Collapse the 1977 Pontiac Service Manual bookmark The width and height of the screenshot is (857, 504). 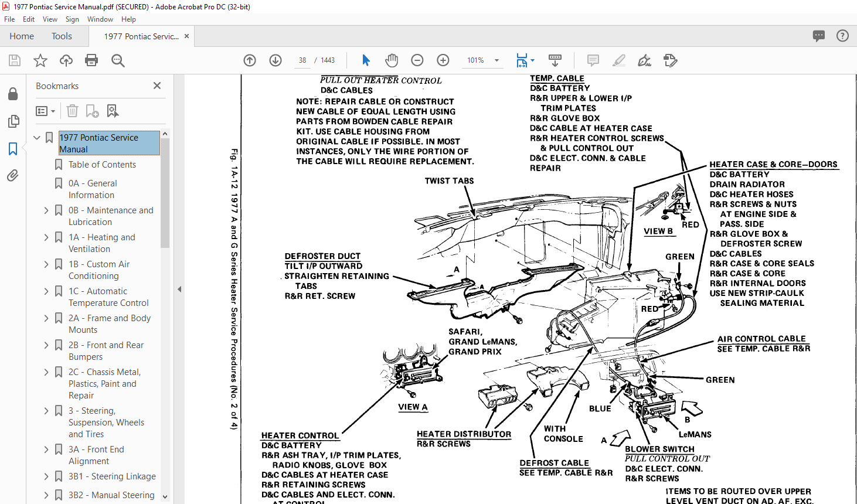pyautogui.click(x=37, y=138)
